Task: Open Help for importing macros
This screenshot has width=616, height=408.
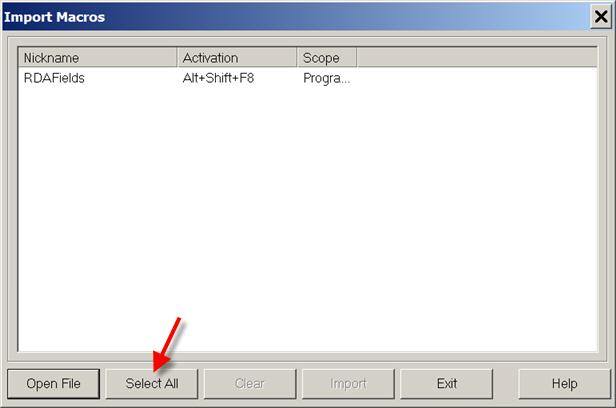Action: [x=565, y=384]
